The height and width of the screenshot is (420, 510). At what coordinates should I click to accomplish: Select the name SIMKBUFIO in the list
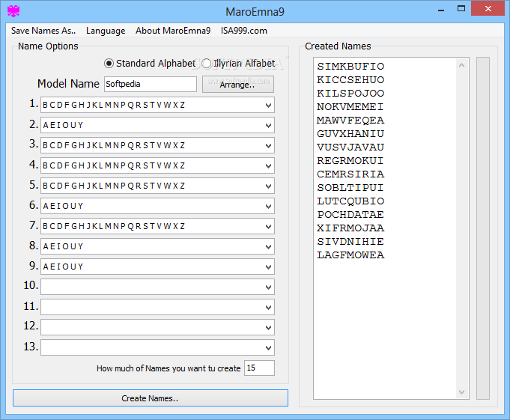coord(350,67)
